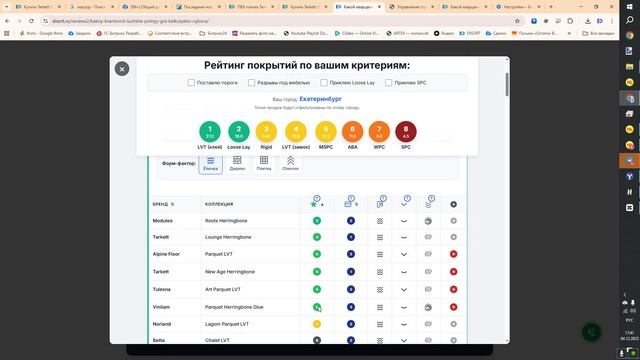This screenshot has width=640, height=360.
Task: Enable the «Разрывы под мебелью» checkbox
Action: 251,82
